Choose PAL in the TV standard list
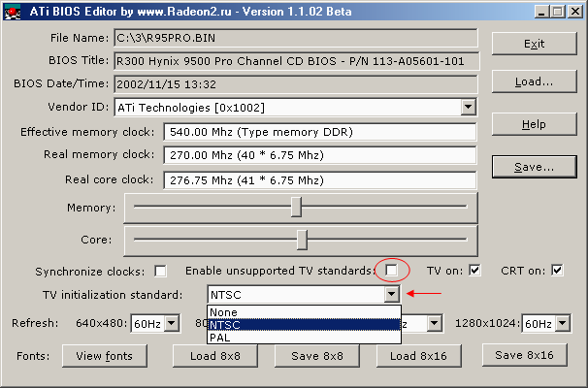588x388 pixels. (x=305, y=338)
